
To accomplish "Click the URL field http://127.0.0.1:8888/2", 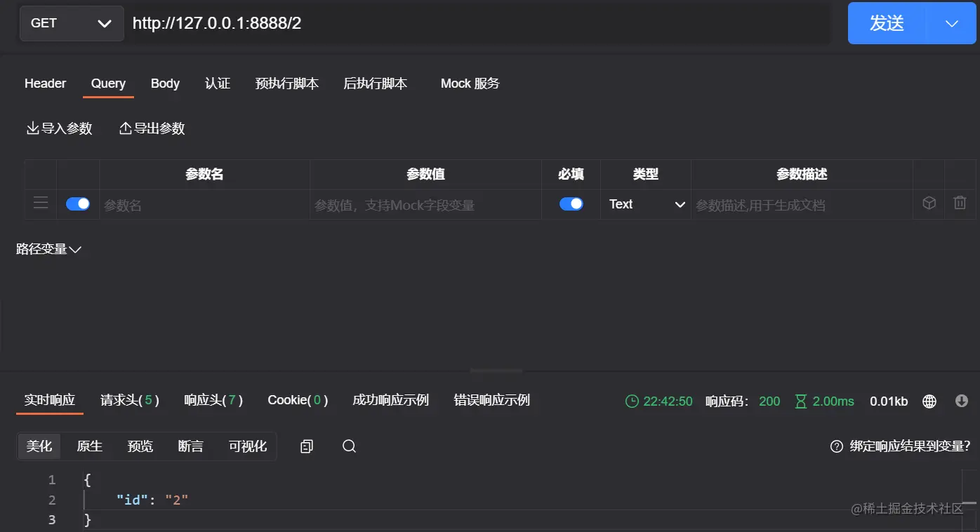I will 479,23.
